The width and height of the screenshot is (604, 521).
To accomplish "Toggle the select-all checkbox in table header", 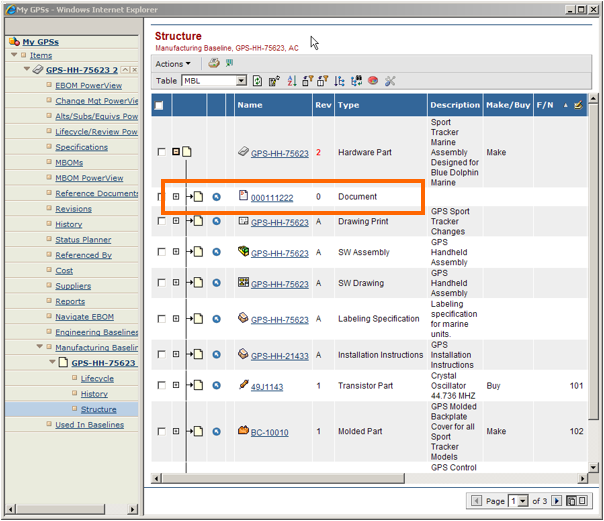I will [159, 105].
